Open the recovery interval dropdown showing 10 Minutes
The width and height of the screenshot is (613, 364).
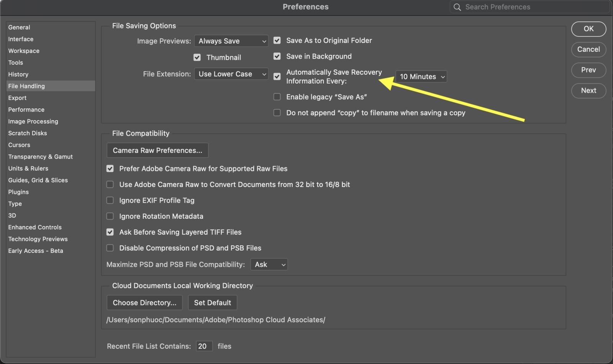pos(421,76)
